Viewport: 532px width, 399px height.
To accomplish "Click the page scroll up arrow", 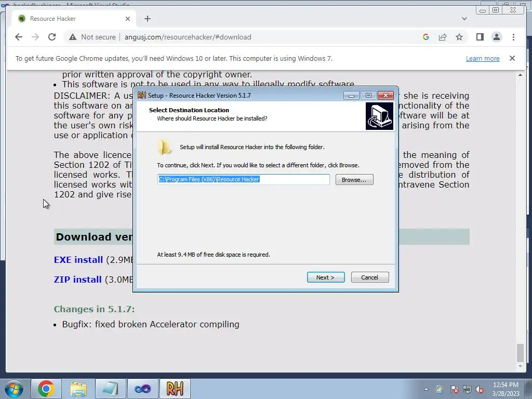I will [x=520, y=75].
